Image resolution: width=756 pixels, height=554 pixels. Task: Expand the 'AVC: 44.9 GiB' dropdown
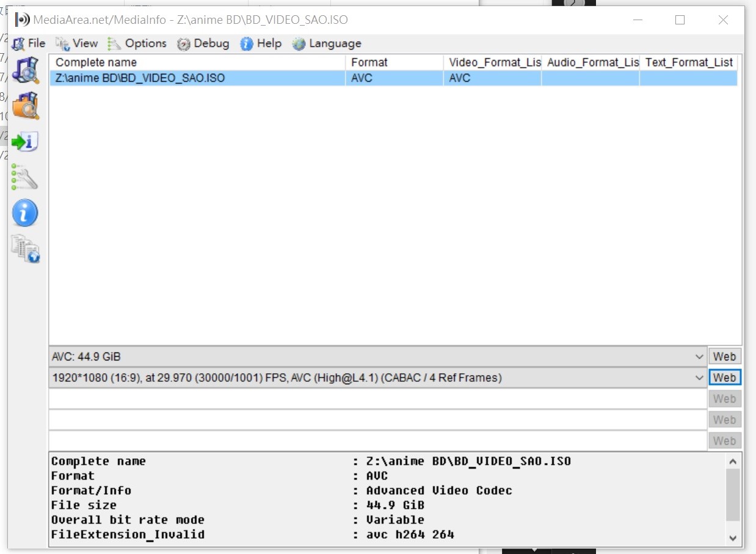pyautogui.click(x=699, y=357)
